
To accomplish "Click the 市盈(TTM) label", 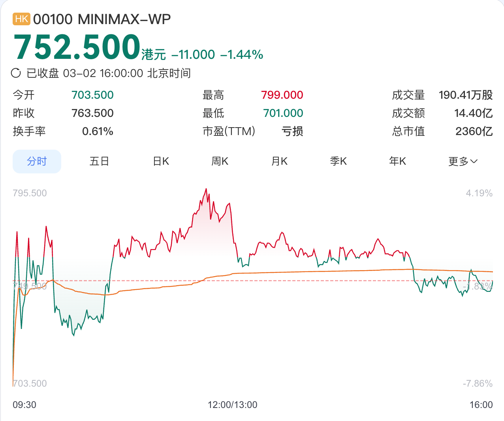I will point(229,131).
